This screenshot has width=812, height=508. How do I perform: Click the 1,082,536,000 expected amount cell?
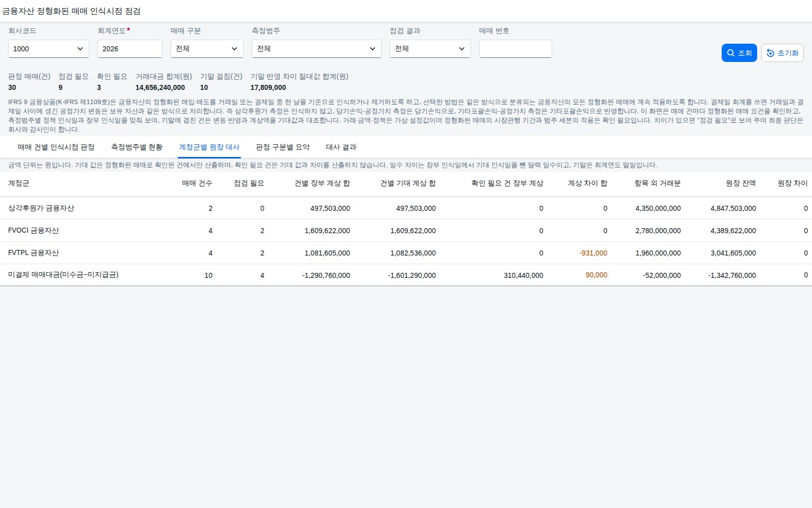click(x=413, y=253)
